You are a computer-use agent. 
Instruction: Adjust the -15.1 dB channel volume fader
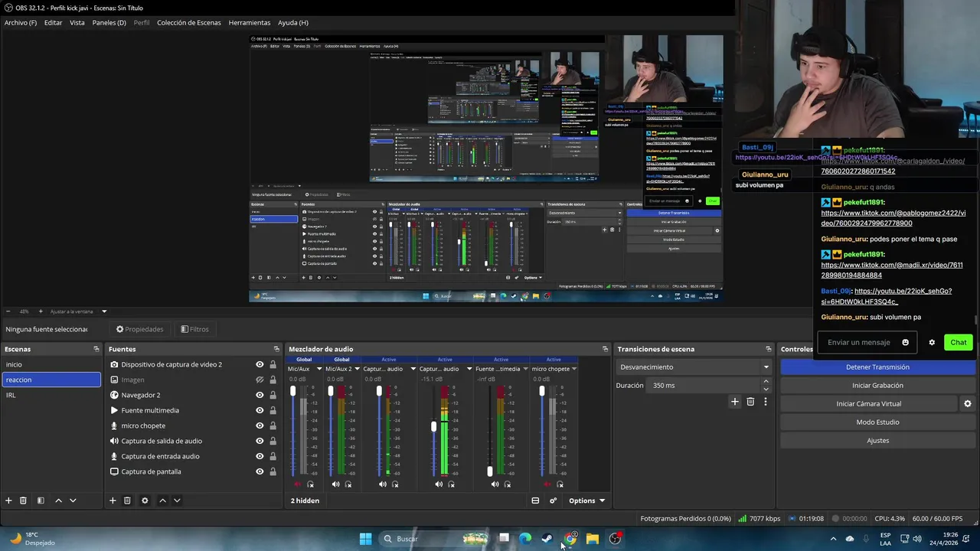pyautogui.click(x=434, y=426)
